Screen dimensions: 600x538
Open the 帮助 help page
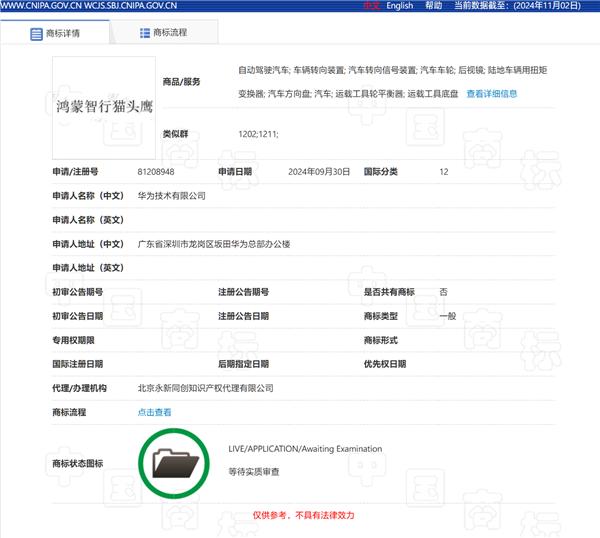[x=433, y=6]
